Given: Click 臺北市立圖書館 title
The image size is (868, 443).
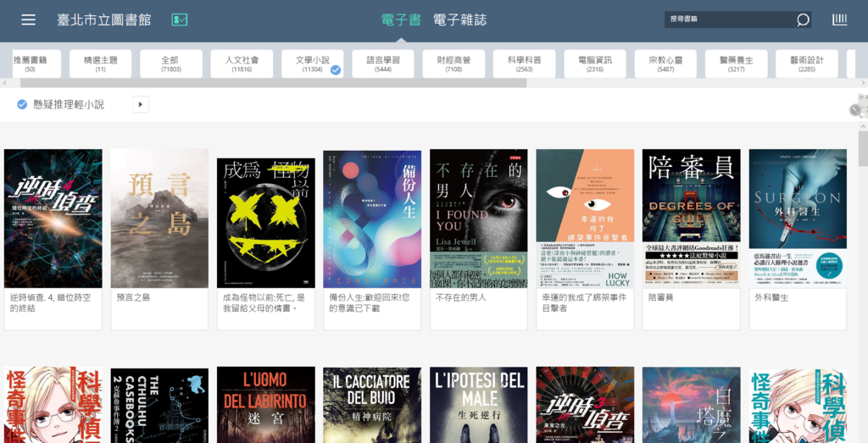Looking at the screenshot, I should tap(104, 20).
